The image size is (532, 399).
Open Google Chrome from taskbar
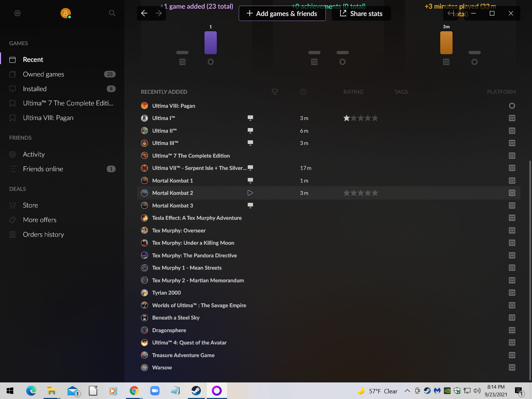pos(134,391)
